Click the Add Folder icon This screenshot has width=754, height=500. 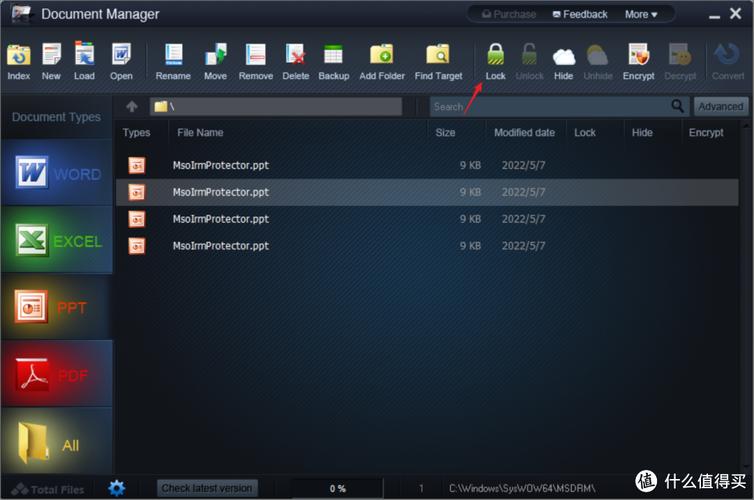pos(382,59)
